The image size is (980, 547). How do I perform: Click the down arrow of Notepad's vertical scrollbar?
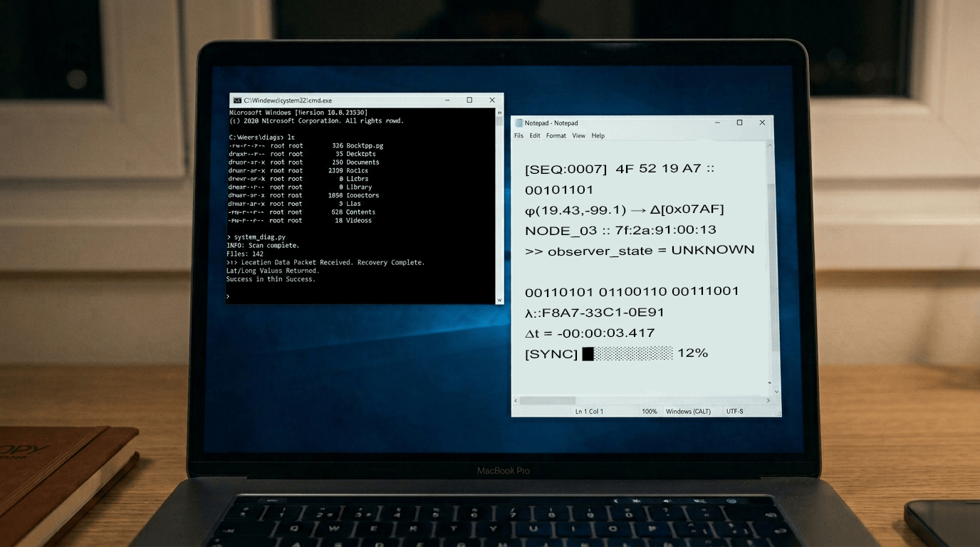pos(776,391)
